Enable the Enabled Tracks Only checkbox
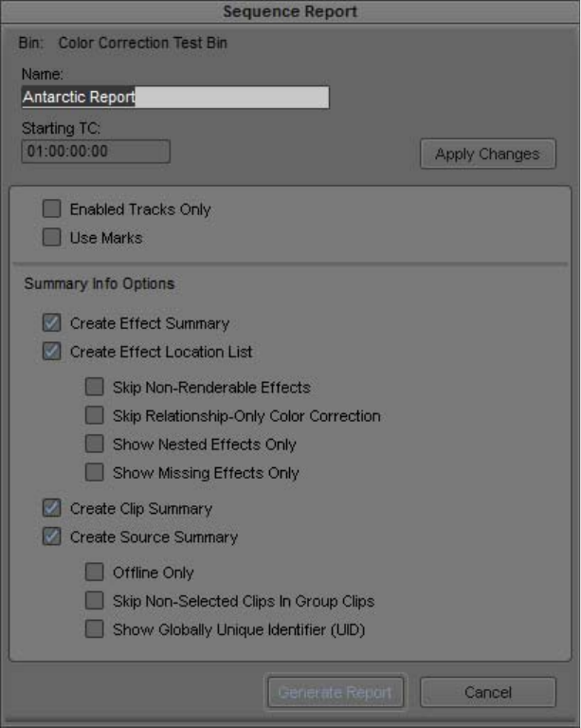 click(x=51, y=209)
